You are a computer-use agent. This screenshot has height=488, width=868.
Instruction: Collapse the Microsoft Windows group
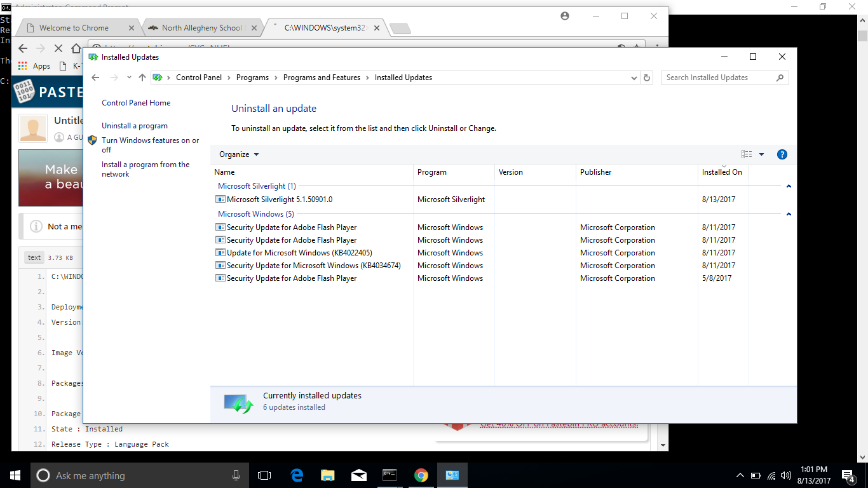point(789,214)
